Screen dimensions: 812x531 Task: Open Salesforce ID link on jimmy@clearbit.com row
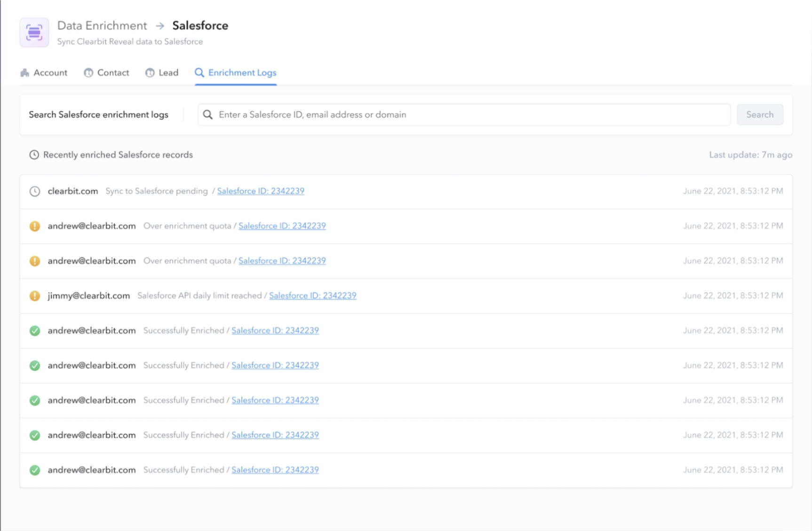(313, 296)
